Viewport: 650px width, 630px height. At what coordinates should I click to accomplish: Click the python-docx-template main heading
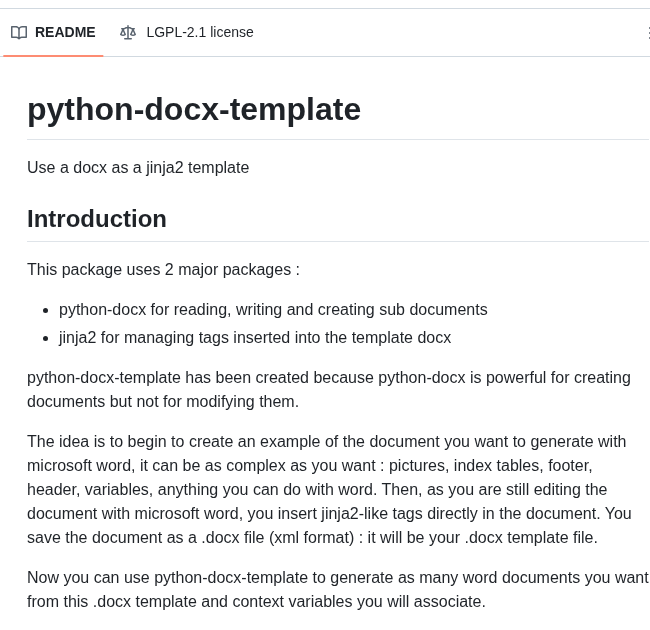(x=194, y=109)
